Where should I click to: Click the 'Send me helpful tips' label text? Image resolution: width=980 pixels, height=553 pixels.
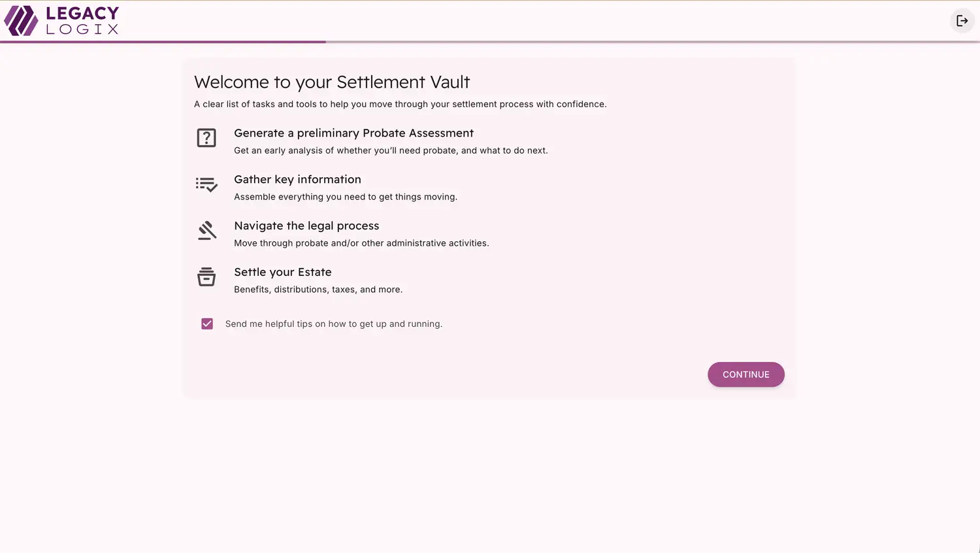point(333,324)
